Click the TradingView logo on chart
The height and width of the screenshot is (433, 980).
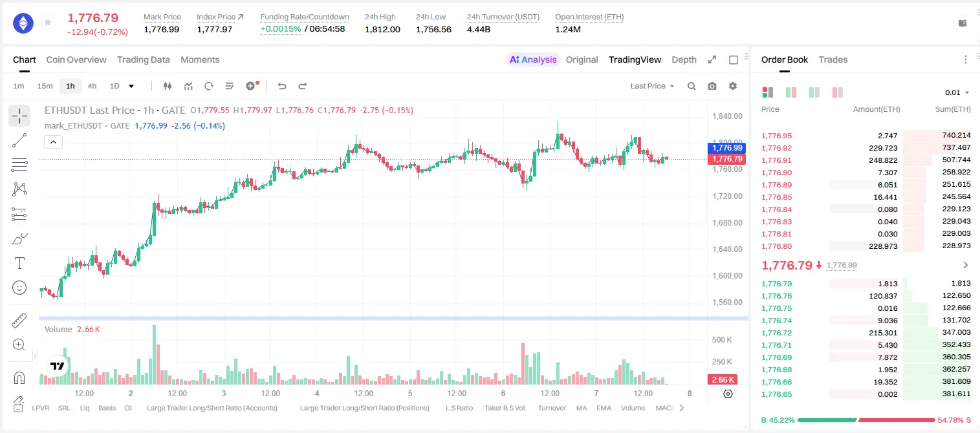58,366
